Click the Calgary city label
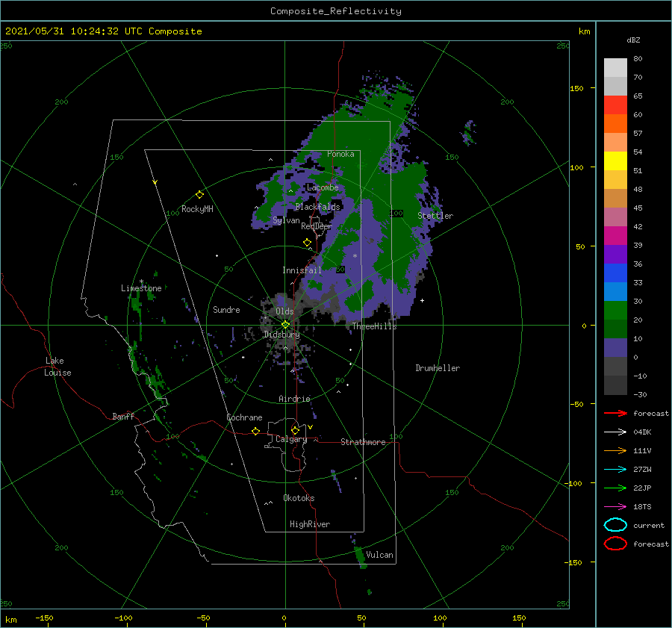Image resolution: width=672 pixels, height=628 pixels. coord(291,439)
